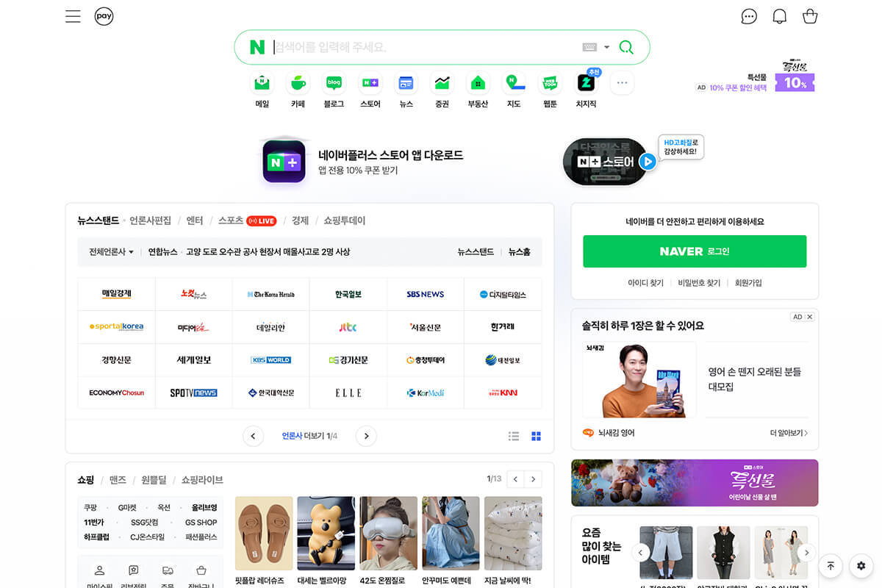The image size is (882, 588).
Task: Open the virtual keyboard icon
Action: [x=589, y=47]
